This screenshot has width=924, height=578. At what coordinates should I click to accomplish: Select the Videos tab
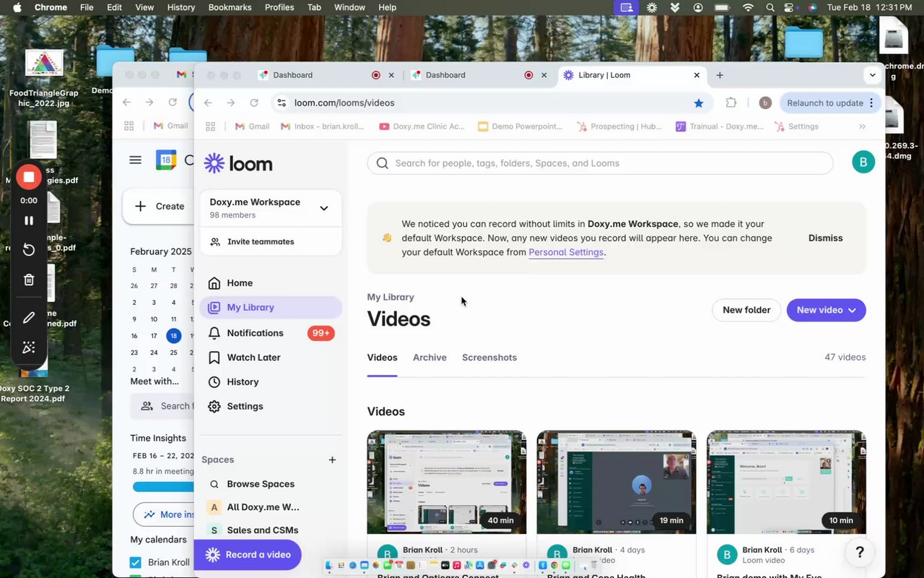coord(382,358)
